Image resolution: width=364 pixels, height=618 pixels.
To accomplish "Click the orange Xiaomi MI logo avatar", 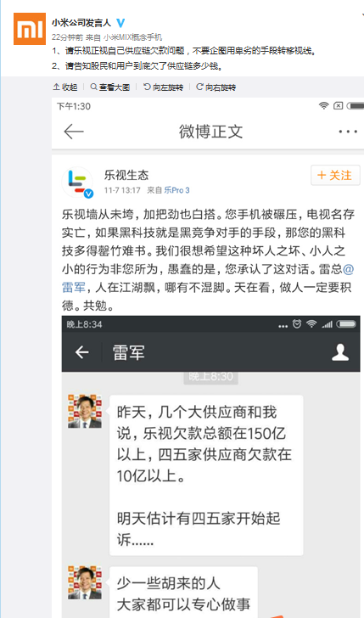I will point(30,28).
